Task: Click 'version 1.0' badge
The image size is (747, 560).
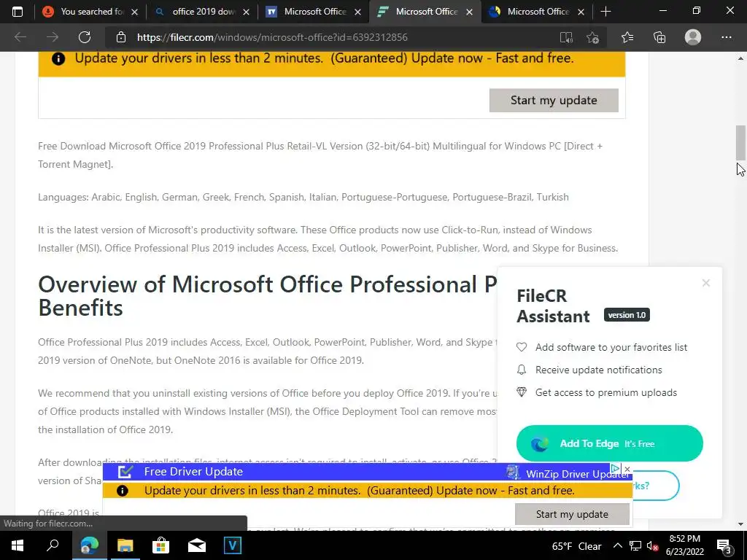Action: (627, 315)
